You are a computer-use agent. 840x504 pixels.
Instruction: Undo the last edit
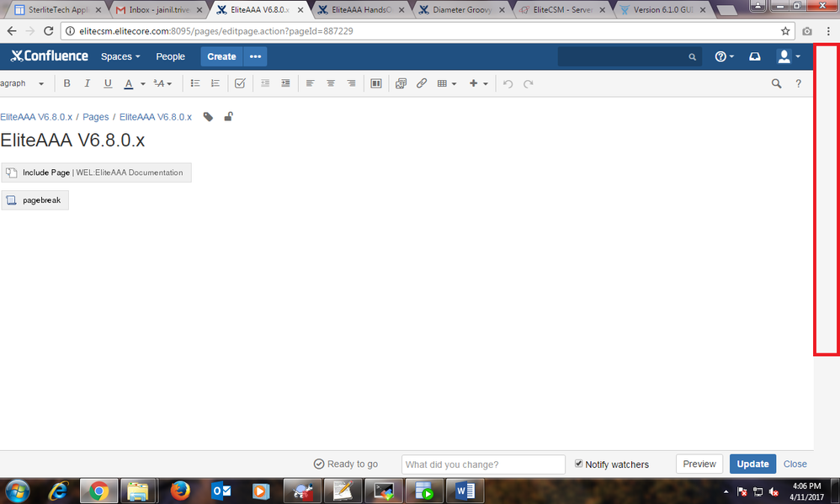pos(508,83)
